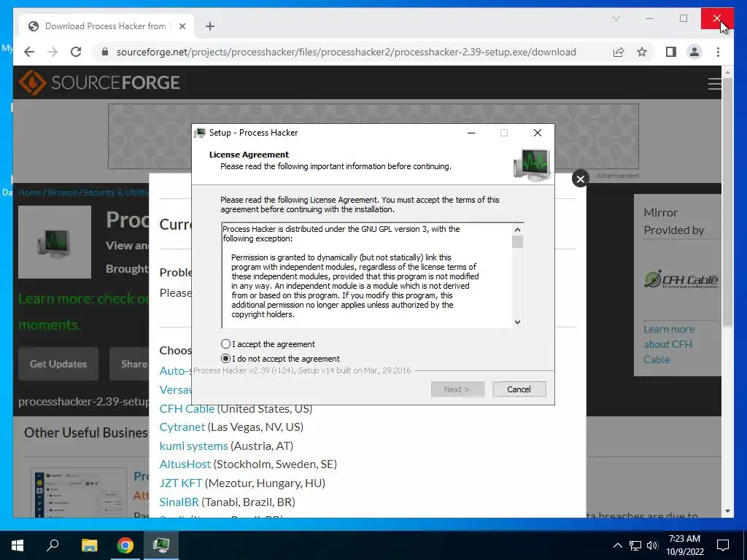Open a new Chrome tab

tap(210, 26)
